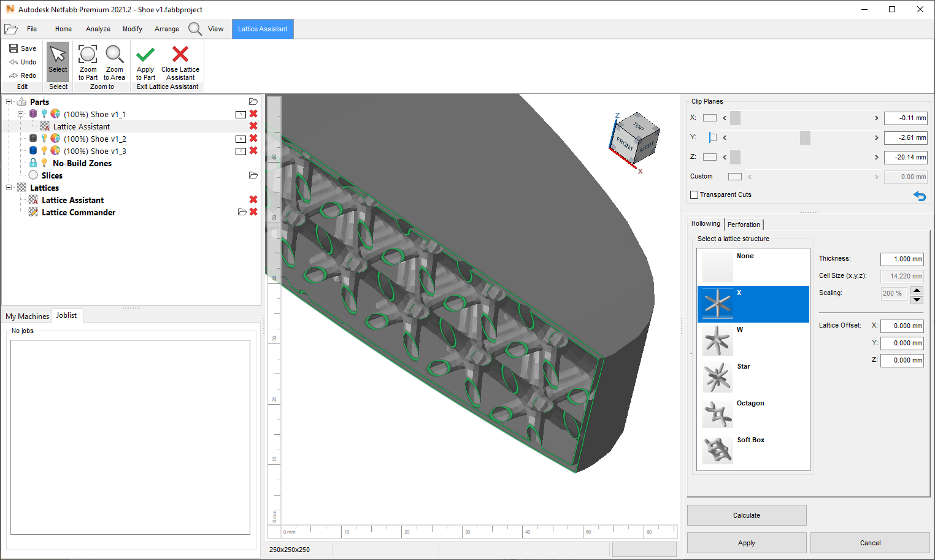Click Y clip plane left arrow
This screenshot has height=560, width=935.
[725, 137]
